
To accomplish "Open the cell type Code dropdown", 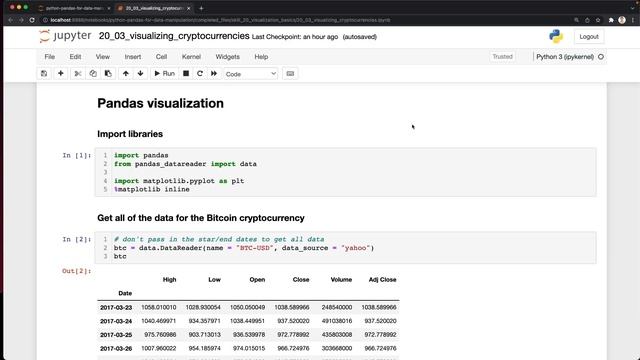I will click(251, 74).
